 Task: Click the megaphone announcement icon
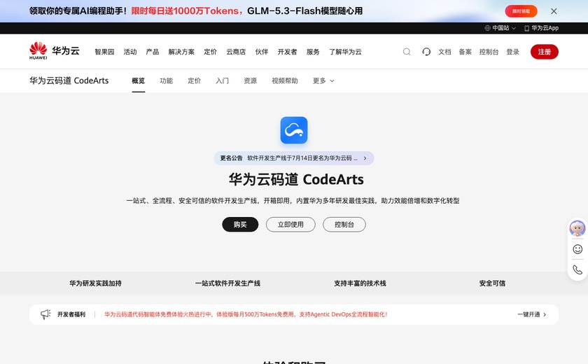click(45, 314)
